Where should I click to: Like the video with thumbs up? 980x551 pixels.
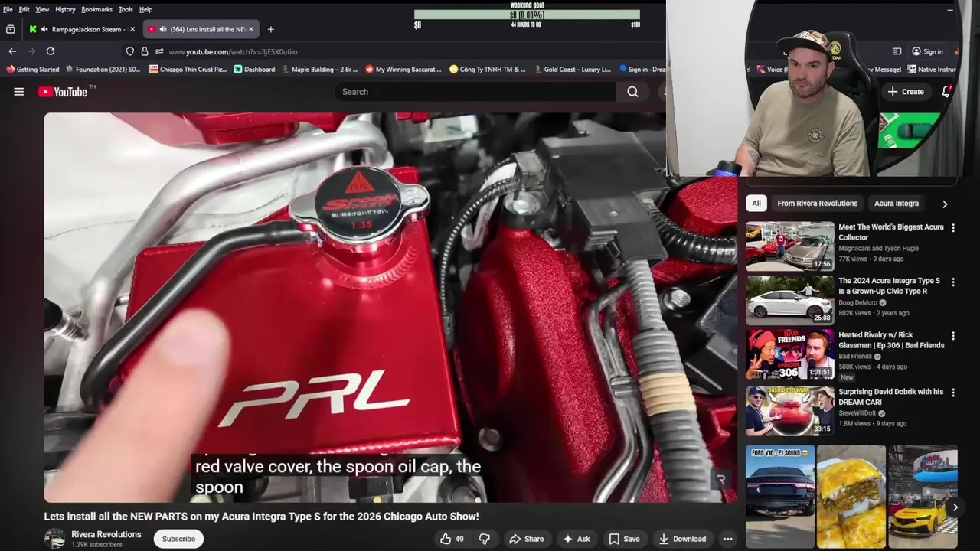[452, 539]
